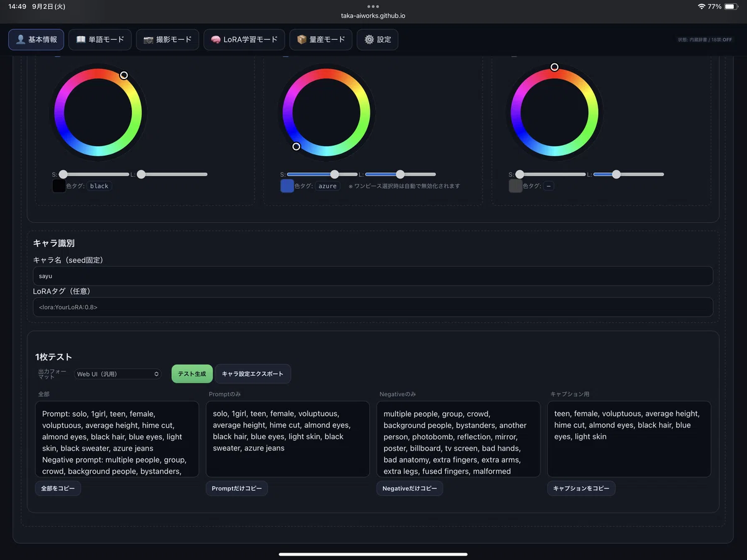This screenshot has width=747, height=560.
Task: Switch to 単語モード tab
Action: (x=100, y=39)
